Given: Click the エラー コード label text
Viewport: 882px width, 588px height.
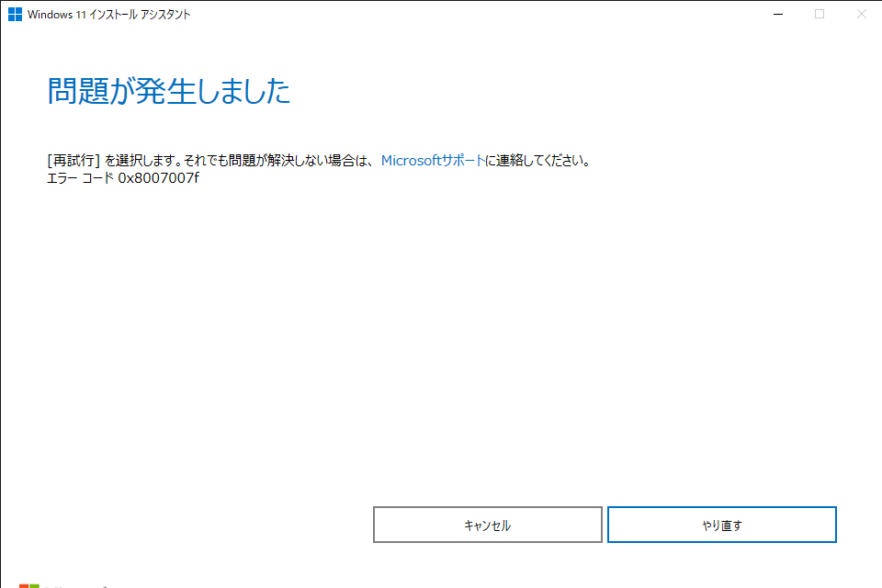Looking at the screenshot, I should coord(81,178).
